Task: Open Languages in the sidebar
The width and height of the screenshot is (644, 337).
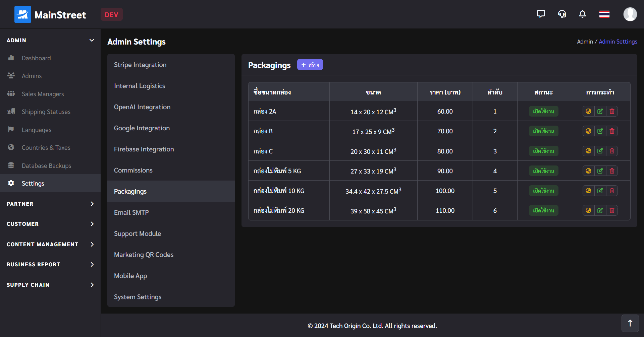Action: click(50, 130)
